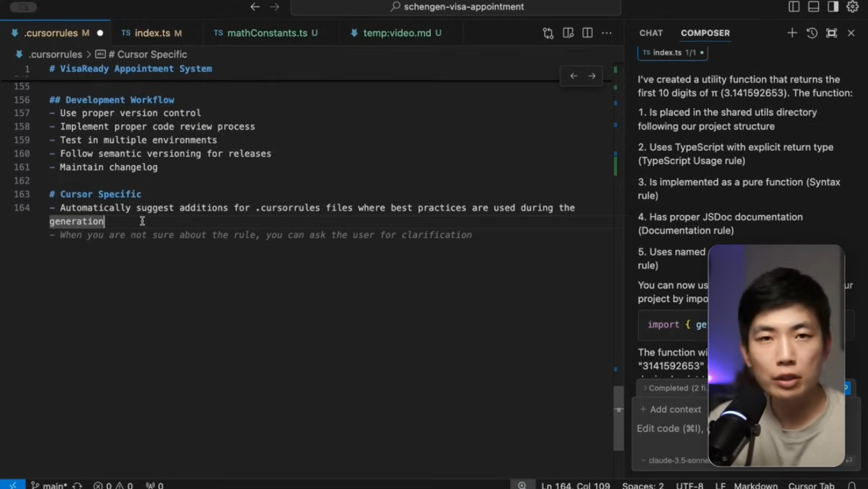Click the editor vertical scrollbar thumb
This screenshot has height=489, width=868.
[x=618, y=418]
